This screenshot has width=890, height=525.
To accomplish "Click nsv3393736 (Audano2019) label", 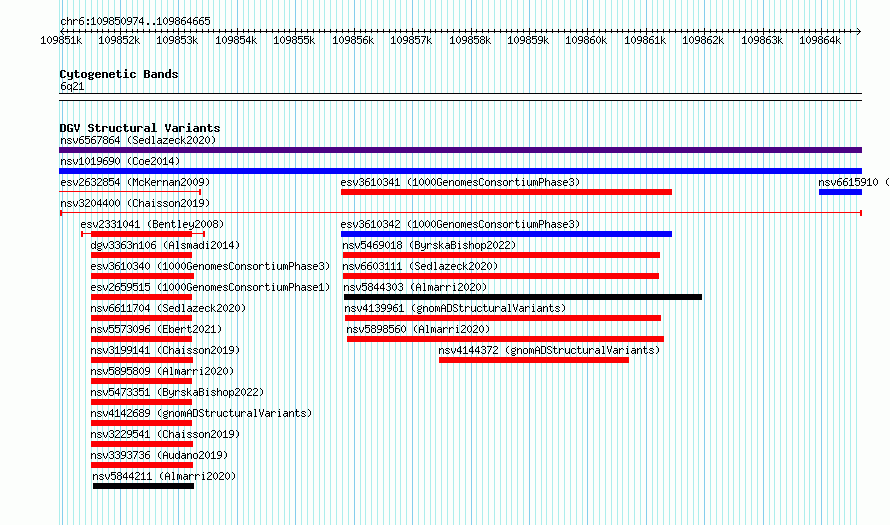I will pos(159,455).
